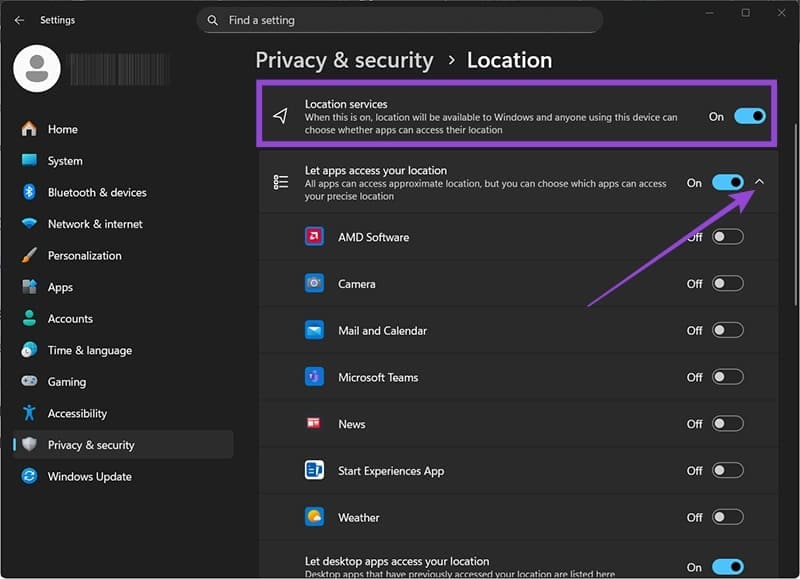Click the 'Microsoft Teams' label
This screenshot has width=800, height=579.
(378, 377)
